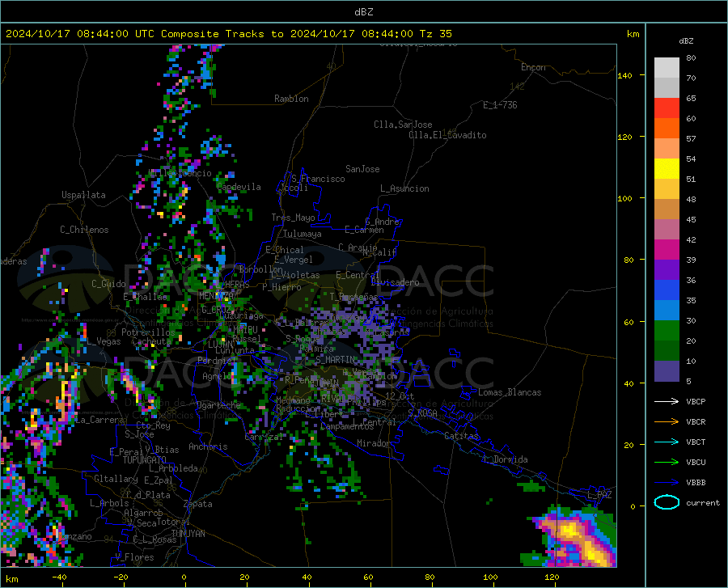Screen dimensions: 728x588
Task: Click the 'S_MARTIN' map label
Action: coord(335,360)
